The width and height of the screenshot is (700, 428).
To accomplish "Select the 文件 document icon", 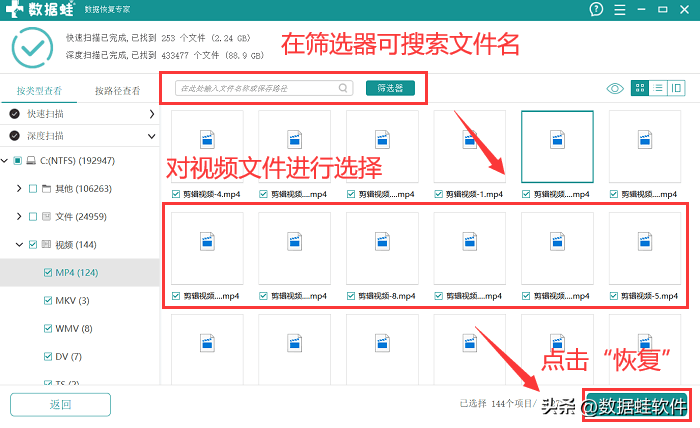I will 46,216.
